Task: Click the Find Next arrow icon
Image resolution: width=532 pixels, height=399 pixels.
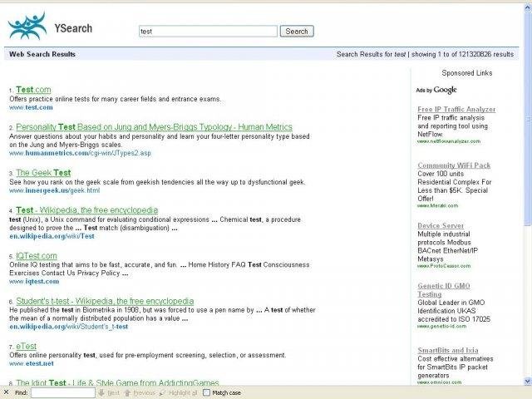Action: coord(101,392)
